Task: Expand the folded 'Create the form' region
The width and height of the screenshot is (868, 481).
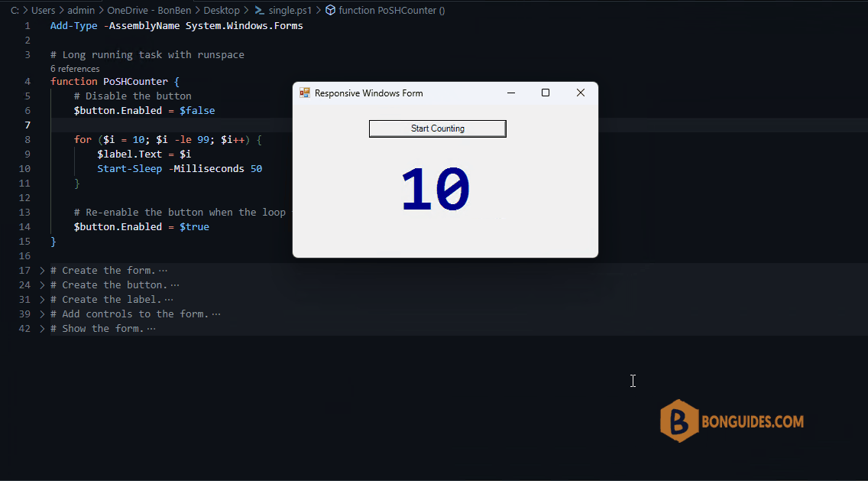Action: [x=42, y=271]
